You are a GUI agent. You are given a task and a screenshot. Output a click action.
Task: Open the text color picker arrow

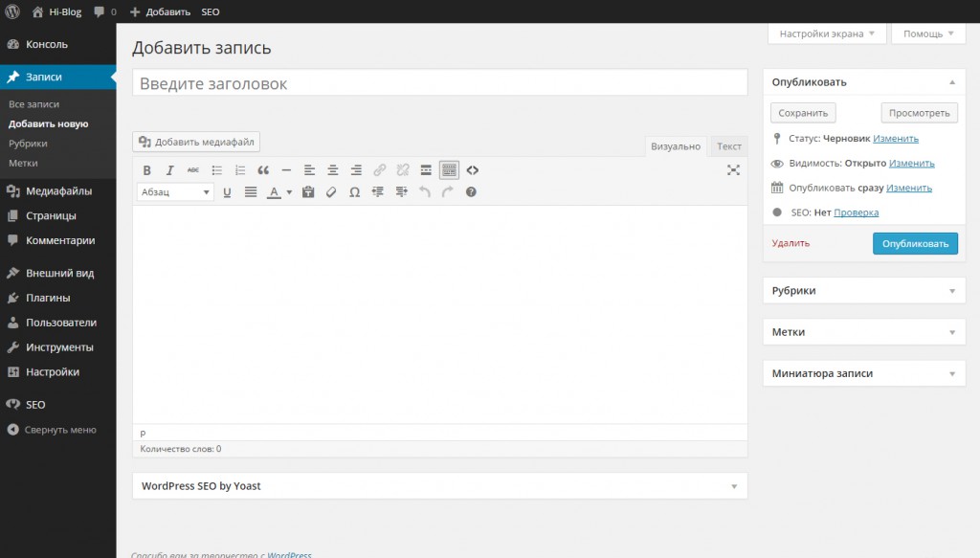click(289, 191)
